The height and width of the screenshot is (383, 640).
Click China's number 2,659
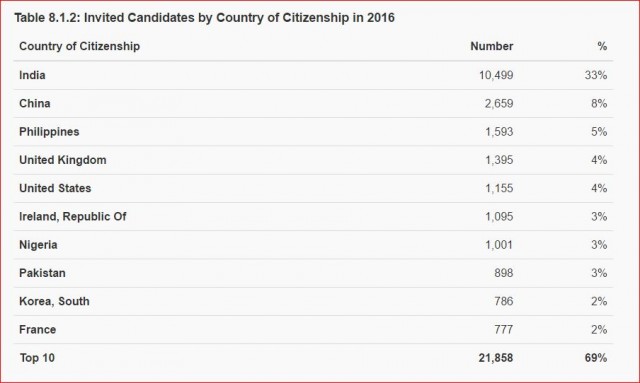pos(499,103)
